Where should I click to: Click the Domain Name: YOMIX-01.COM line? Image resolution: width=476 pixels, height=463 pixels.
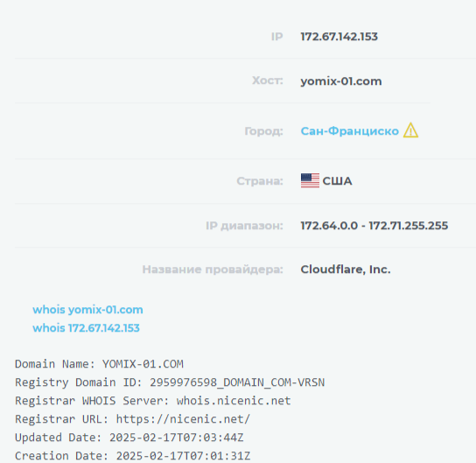(x=99, y=364)
